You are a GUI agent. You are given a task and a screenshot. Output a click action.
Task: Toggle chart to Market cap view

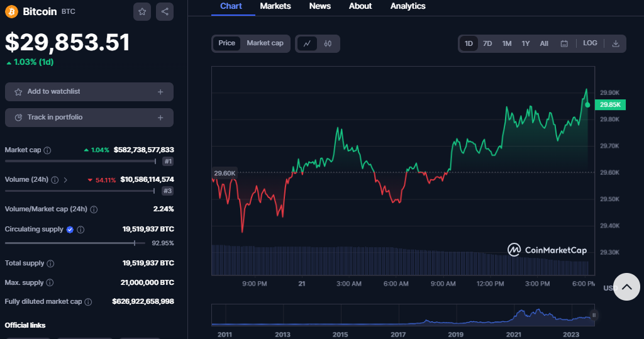[x=265, y=43]
